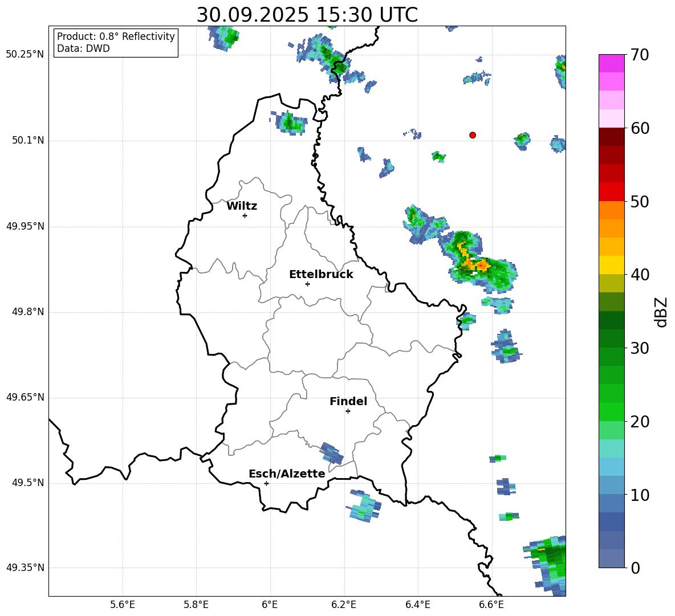
Task: Click the 50.25°N latitude tick label
Action: 25,55
